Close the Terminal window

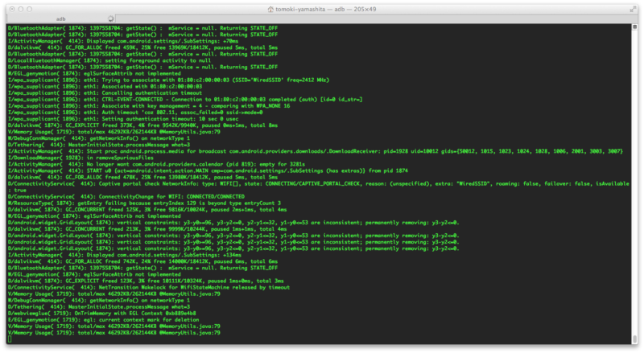[12, 9]
